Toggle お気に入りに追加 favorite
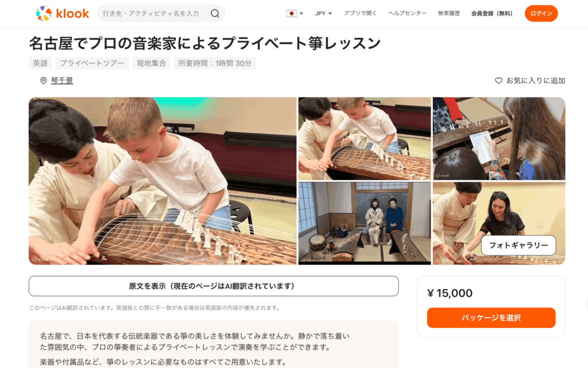This screenshot has width=588, height=368. [x=530, y=80]
